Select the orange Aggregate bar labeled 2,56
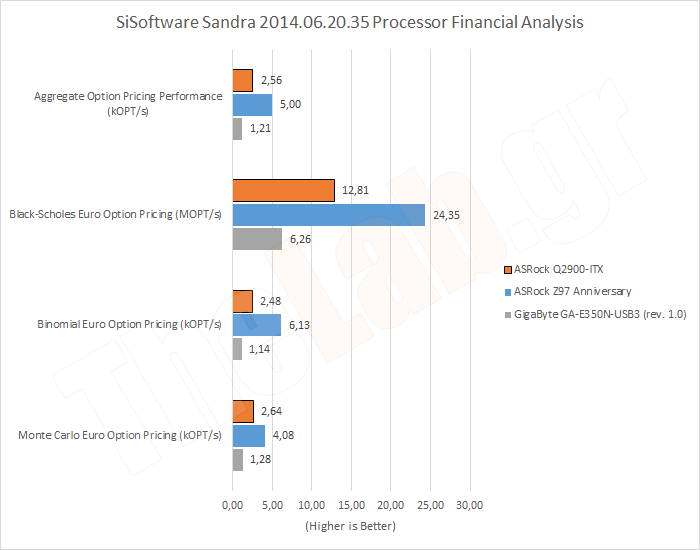The height and width of the screenshot is (550, 700). (242, 81)
